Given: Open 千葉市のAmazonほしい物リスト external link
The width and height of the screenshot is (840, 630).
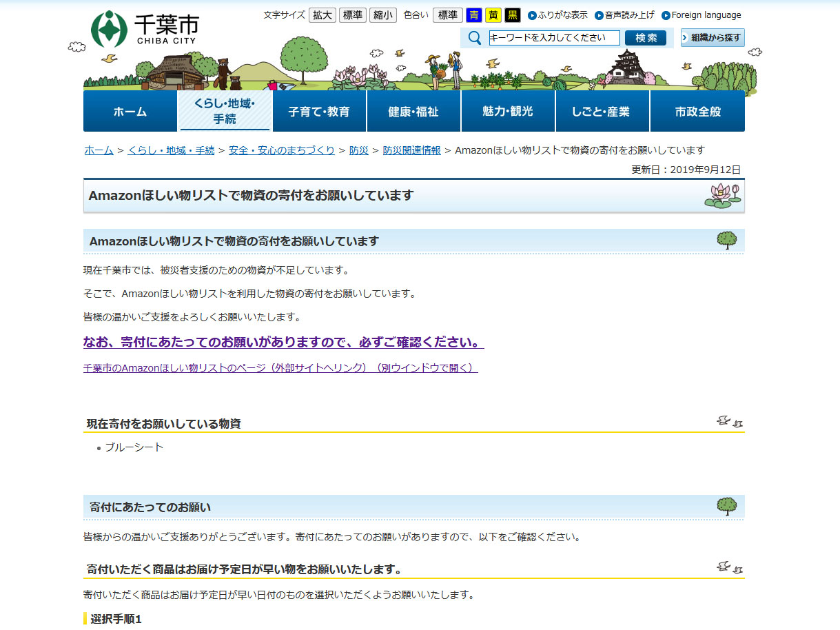Looking at the screenshot, I should tap(280, 368).
